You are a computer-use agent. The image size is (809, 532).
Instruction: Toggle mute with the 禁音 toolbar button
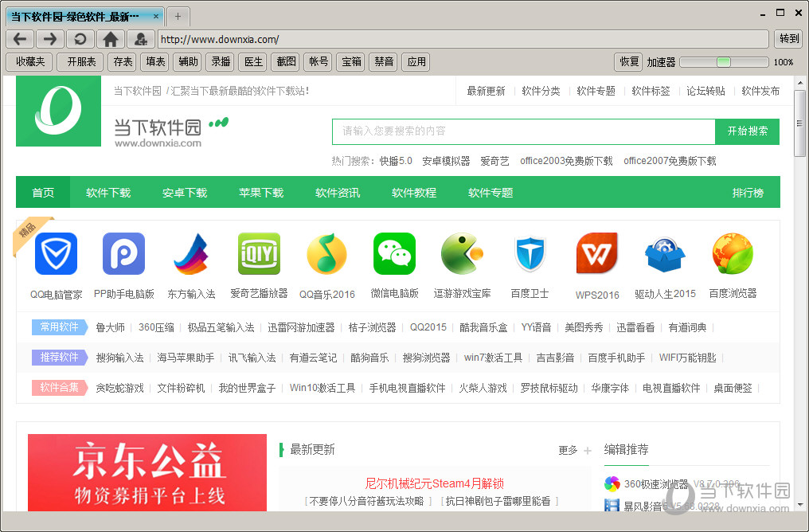pos(383,61)
